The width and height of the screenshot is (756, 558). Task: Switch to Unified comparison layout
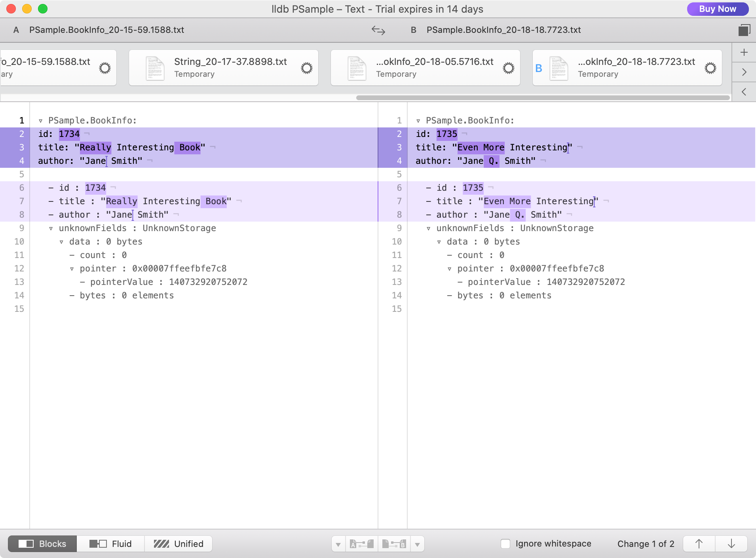point(179,544)
